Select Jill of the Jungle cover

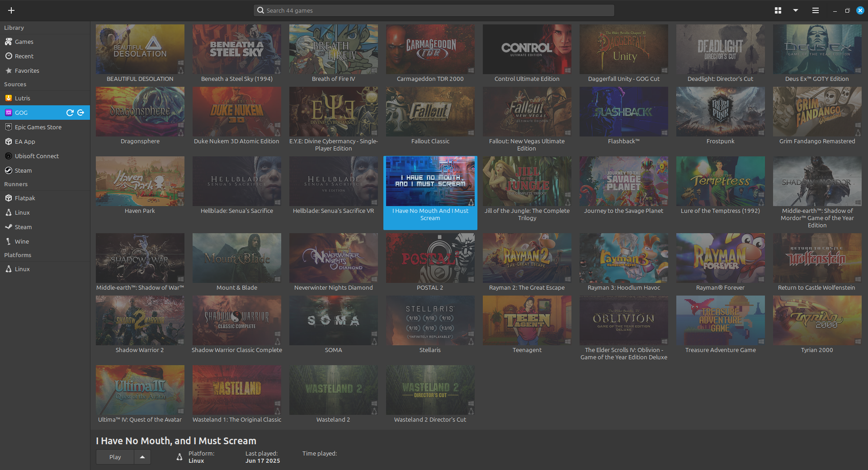click(527, 181)
